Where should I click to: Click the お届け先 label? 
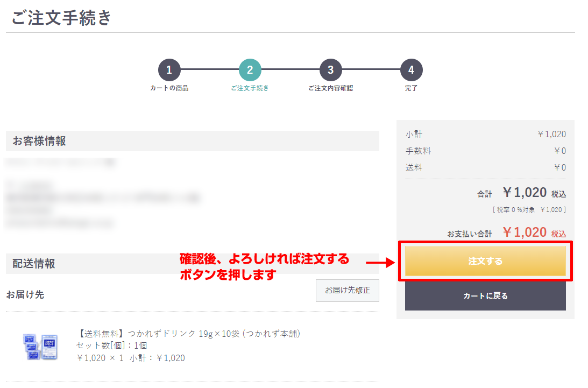25,294
